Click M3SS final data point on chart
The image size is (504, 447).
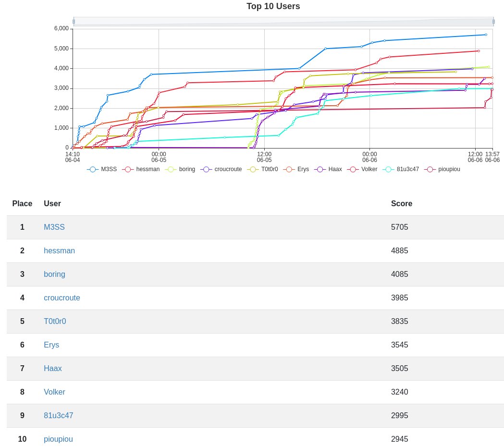(486, 35)
